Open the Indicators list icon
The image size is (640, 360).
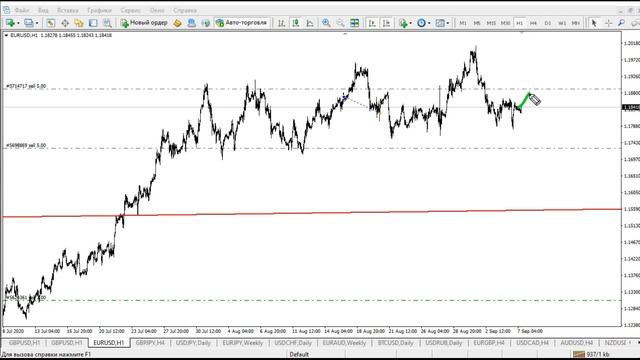click(403, 23)
